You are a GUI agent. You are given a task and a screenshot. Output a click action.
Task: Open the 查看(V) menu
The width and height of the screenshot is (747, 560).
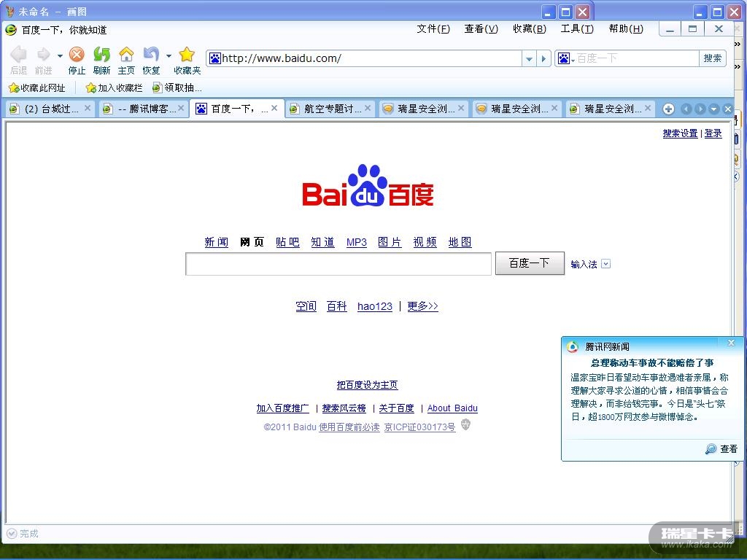(x=481, y=29)
